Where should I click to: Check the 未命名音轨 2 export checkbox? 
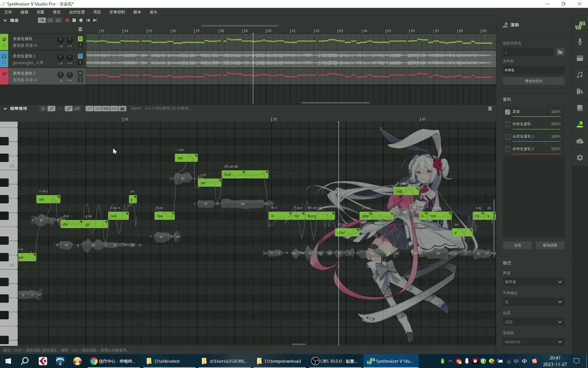coord(507,149)
